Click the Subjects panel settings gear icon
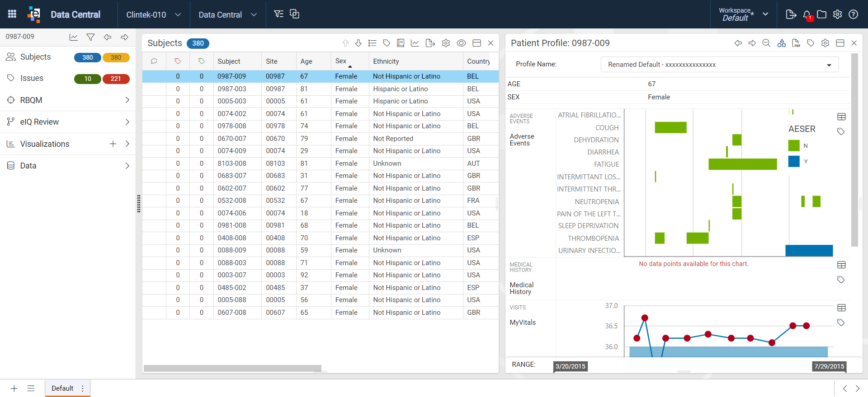868x397 pixels. pyautogui.click(x=446, y=43)
